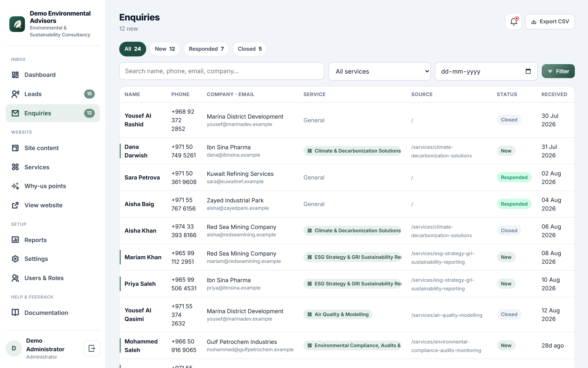Click the Environmental Compliance, Audits service tag
The width and height of the screenshot is (588, 368).
click(352, 345)
